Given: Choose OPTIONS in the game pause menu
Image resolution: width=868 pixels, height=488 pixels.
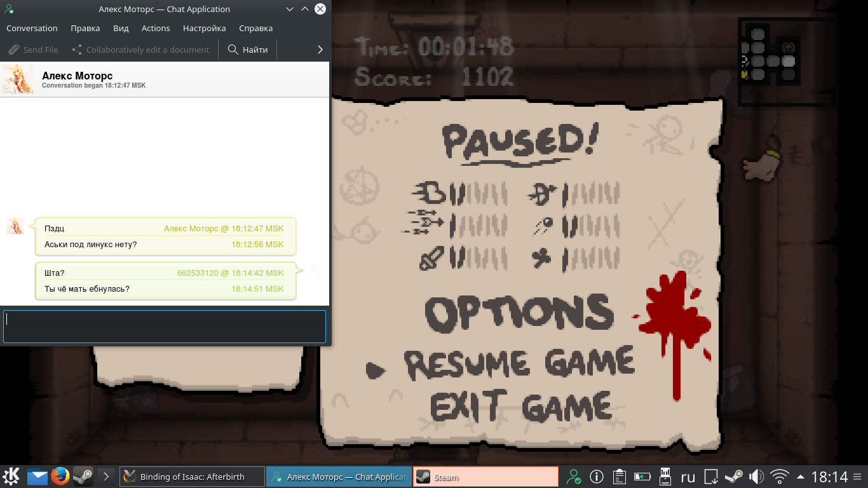Looking at the screenshot, I should pyautogui.click(x=519, y=313).
